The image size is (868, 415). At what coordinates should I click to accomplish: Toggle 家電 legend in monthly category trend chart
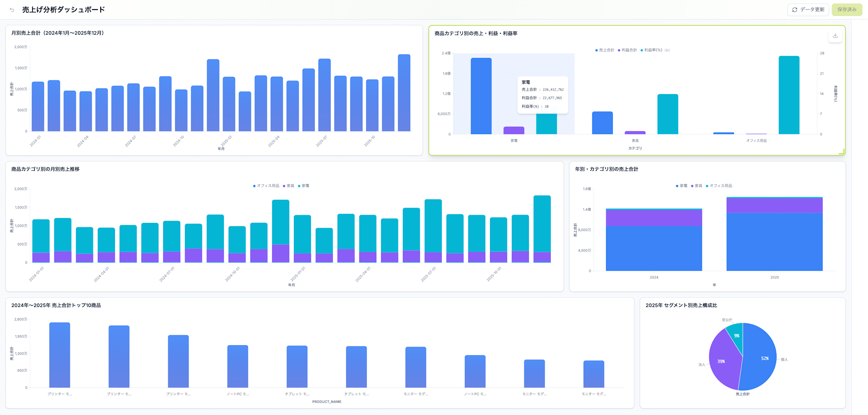[x=303, y=186]
